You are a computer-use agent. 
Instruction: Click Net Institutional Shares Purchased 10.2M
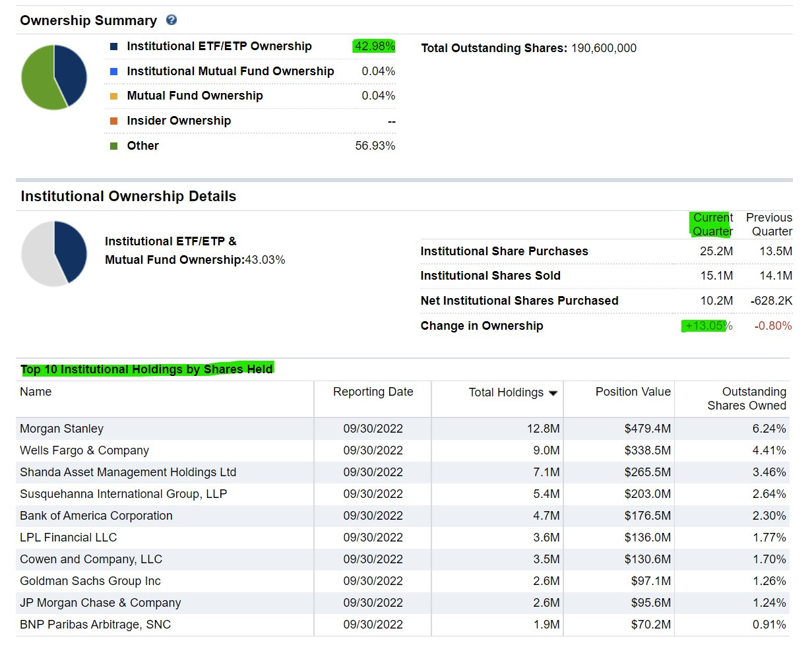[x=716, y=301]
